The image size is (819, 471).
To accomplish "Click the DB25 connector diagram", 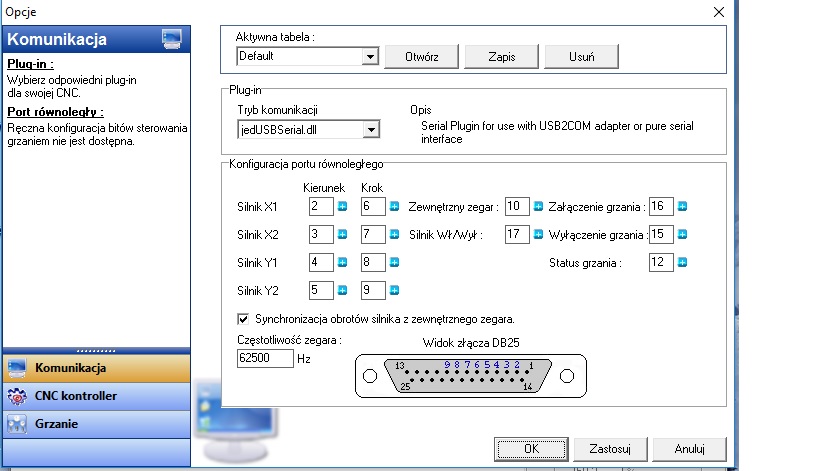I will click(x=469, y=377).
